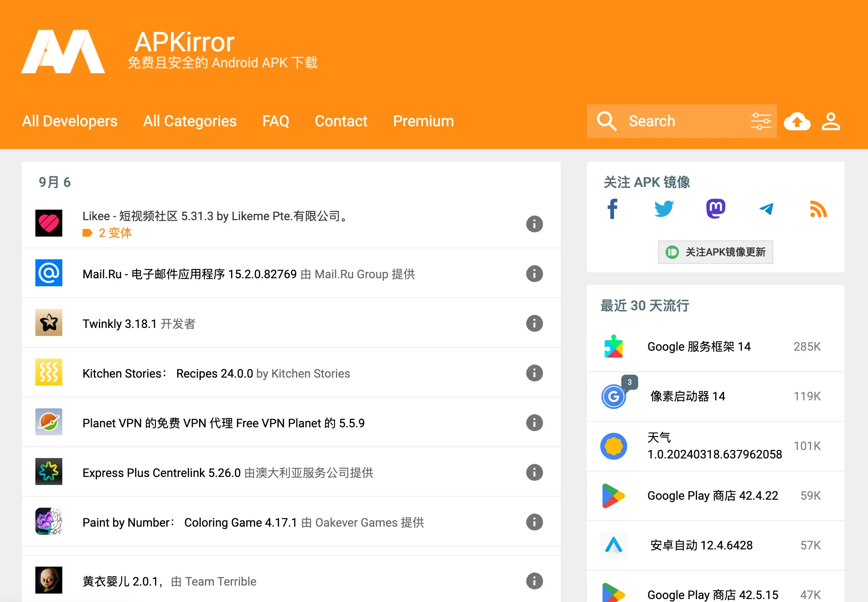868x602 pixels.
Task: Expand info for the Mail.Ru row
Action: [534, 274]
